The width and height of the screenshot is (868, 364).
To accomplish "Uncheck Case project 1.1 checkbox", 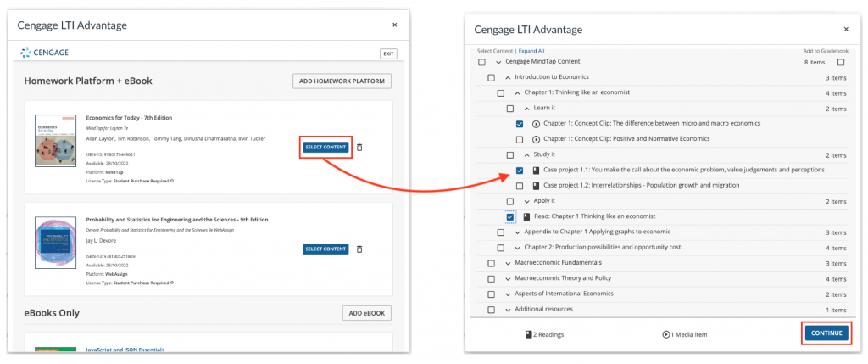I will (x=520, y=171).
